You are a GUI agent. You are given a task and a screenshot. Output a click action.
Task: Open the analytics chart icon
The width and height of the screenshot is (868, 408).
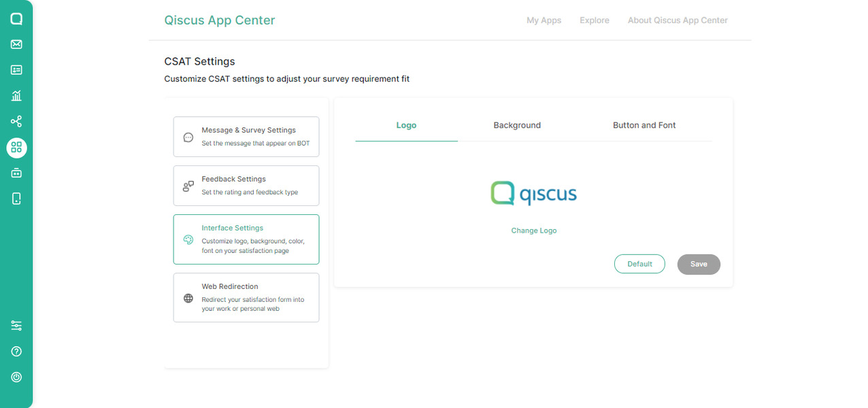pos(16,95)
